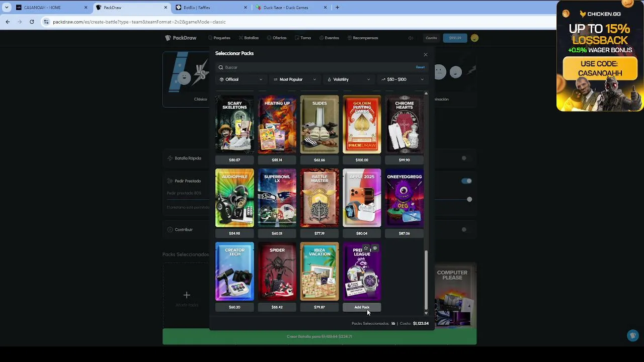Select the Battle Master pack thumbnail
644x362 pixels.
(x=319, y=198)
